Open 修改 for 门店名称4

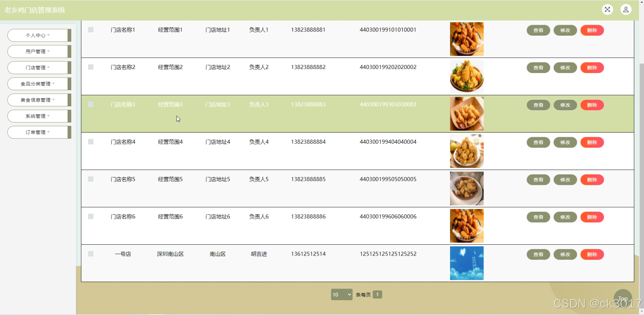565,142
